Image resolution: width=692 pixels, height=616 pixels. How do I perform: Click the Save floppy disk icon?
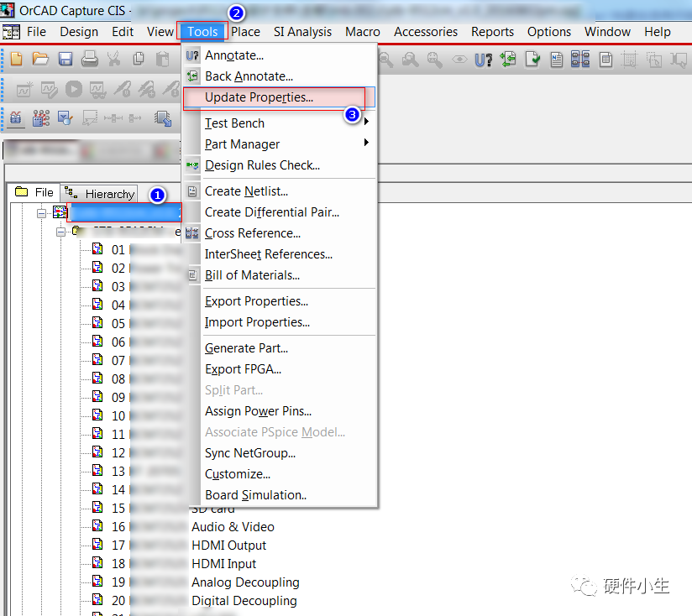pyautogui.click(x=66, y=59)
